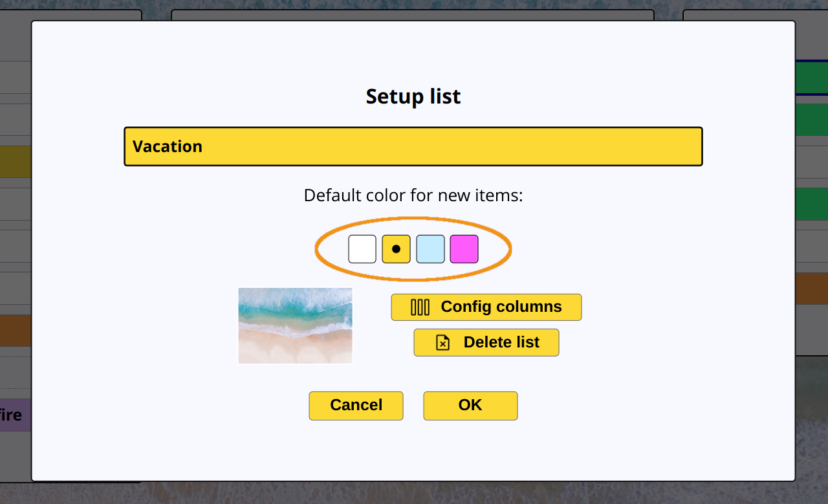
Task: Cancel the Setup list dialog
Action: pyautogui.click(x=356, y=406)
